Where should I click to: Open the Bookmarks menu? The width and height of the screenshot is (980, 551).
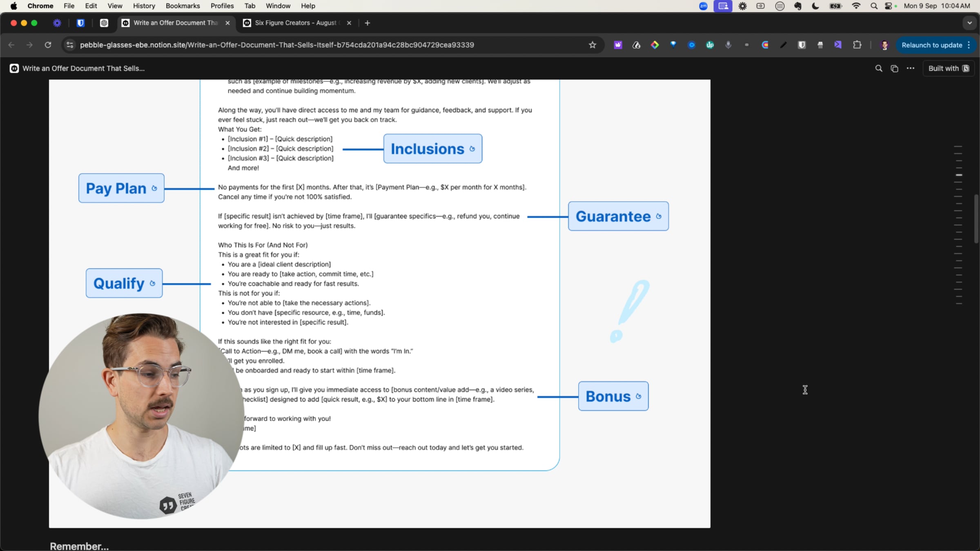[x=183, y=6]
